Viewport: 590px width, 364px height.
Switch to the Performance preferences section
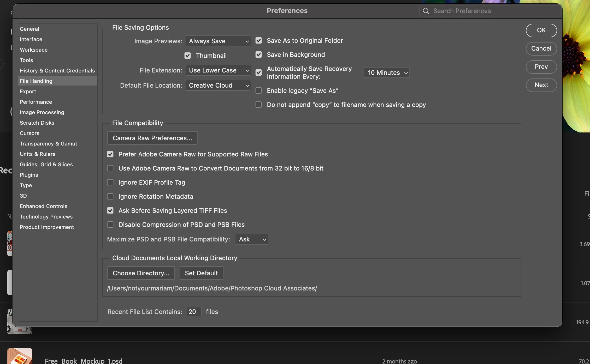36,102
